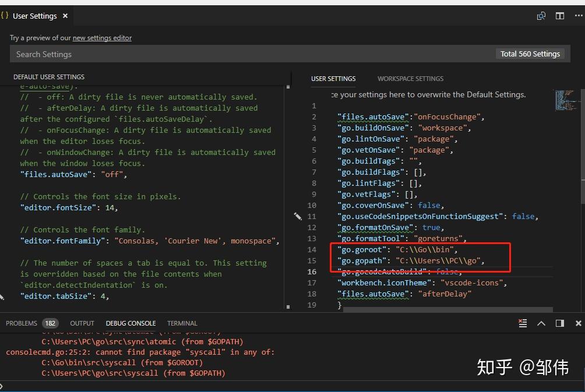Click the "go.lintOnSave": "package" line
The image size is (585, 392).
pyautogui.click(x=397, y=139)
